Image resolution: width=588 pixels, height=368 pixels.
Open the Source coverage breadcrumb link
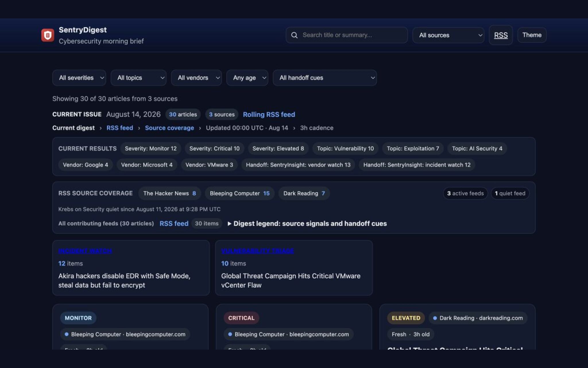[x=169, y=128]
